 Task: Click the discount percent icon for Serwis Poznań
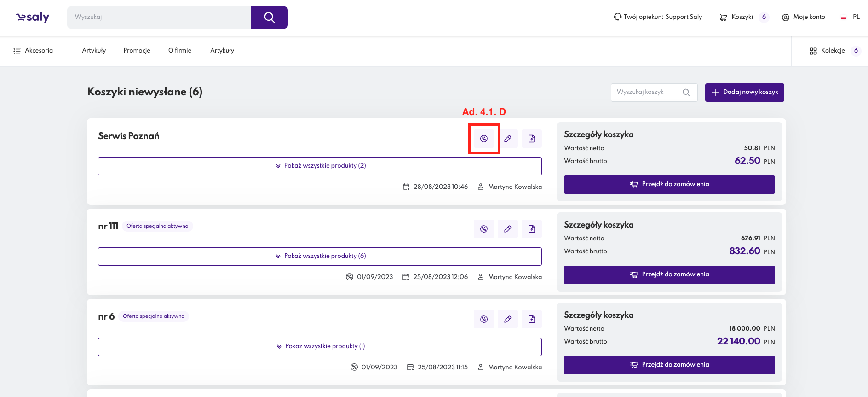(x=484, y=139)
